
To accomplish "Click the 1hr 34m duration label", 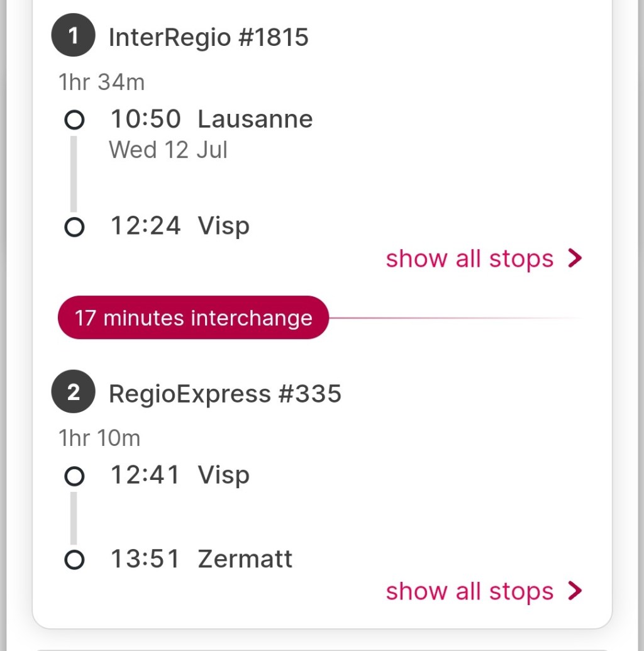I will 101,82.
